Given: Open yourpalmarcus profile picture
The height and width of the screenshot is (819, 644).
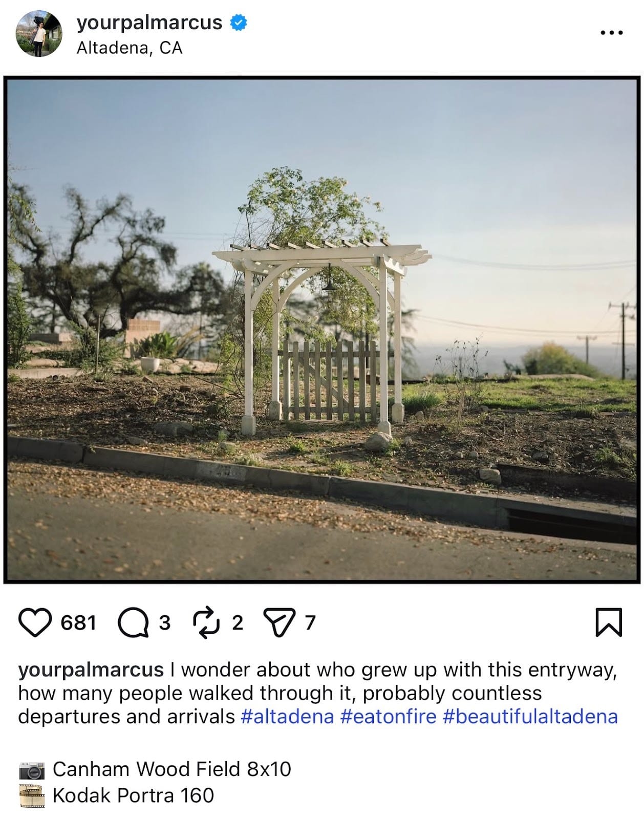Looking at the screenshot, I should [x=39, y=34].
